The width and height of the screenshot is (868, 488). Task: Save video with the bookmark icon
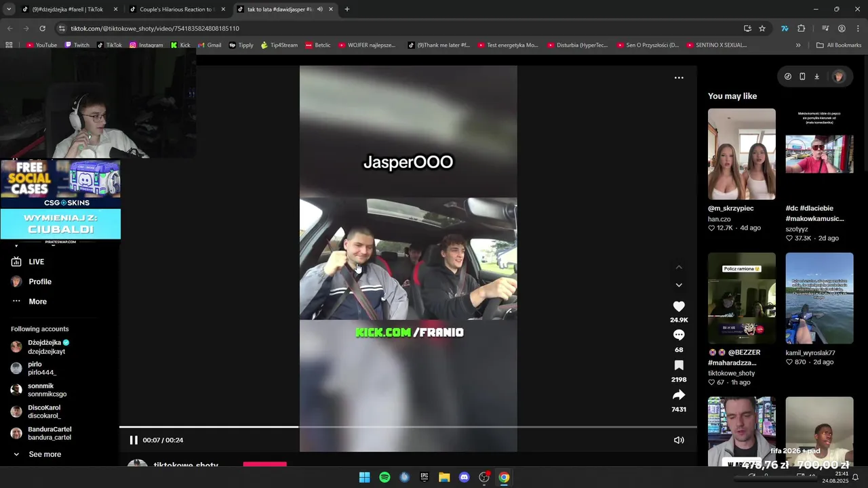click(x=679, y=365)
